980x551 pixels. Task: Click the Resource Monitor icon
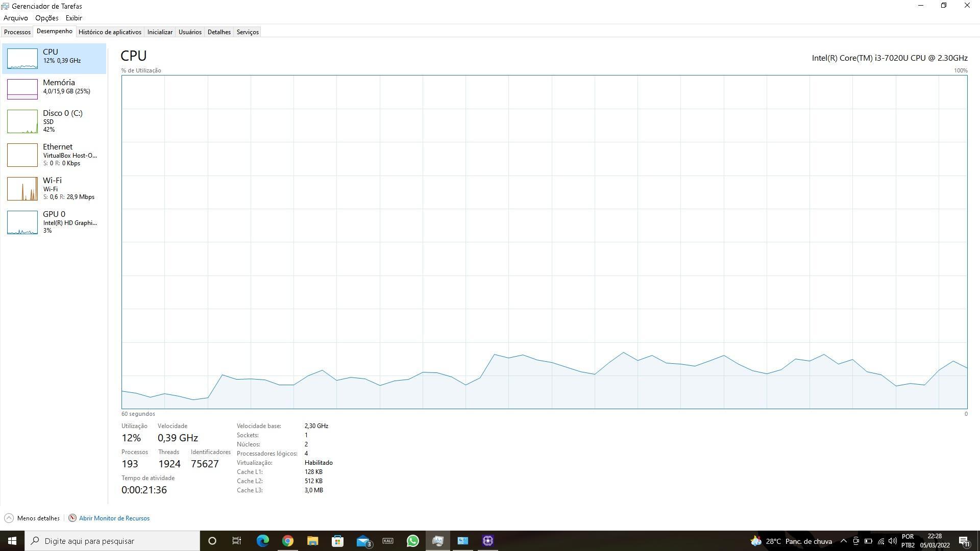[x=72, y=518]
